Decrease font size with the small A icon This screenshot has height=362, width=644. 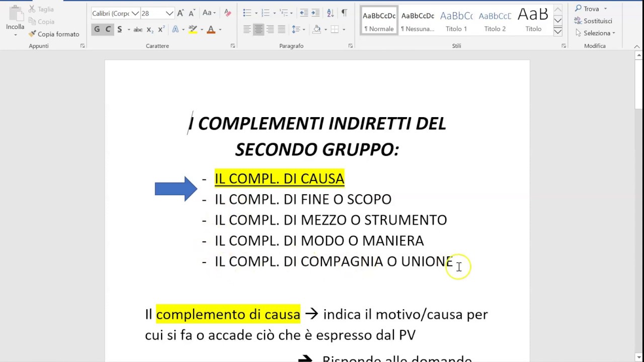(193, 14)
